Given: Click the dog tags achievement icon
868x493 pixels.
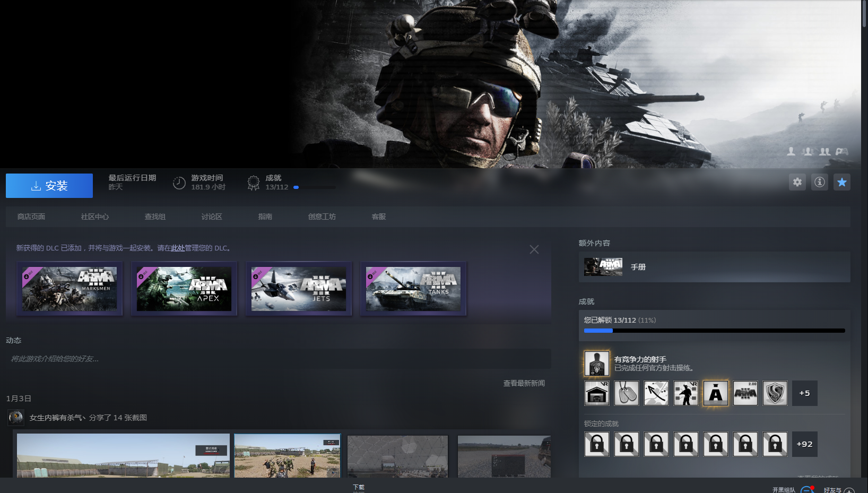Looking at the screenshot, I should click(x=627, y=393).
